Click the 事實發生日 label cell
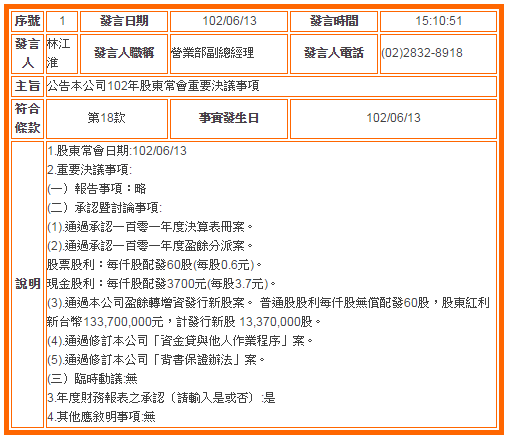The image size is (508, 438). (x=229, y=119)
